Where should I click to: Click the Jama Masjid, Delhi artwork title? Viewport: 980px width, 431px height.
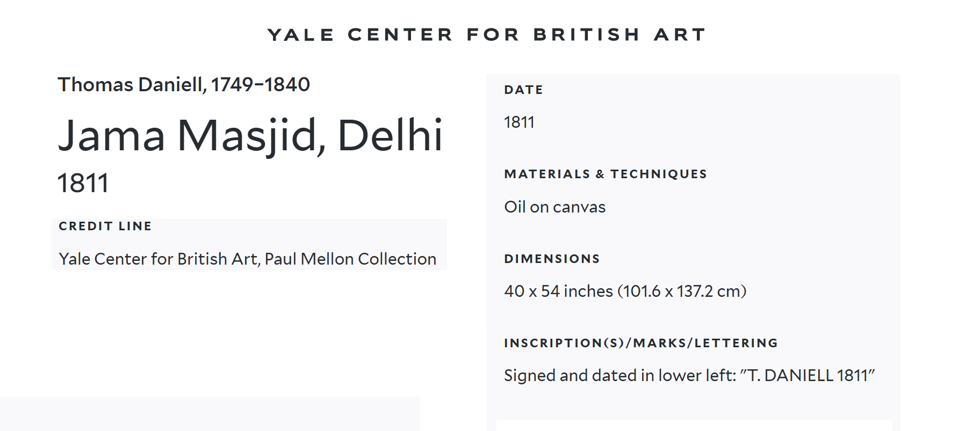(x=250, y=135)
